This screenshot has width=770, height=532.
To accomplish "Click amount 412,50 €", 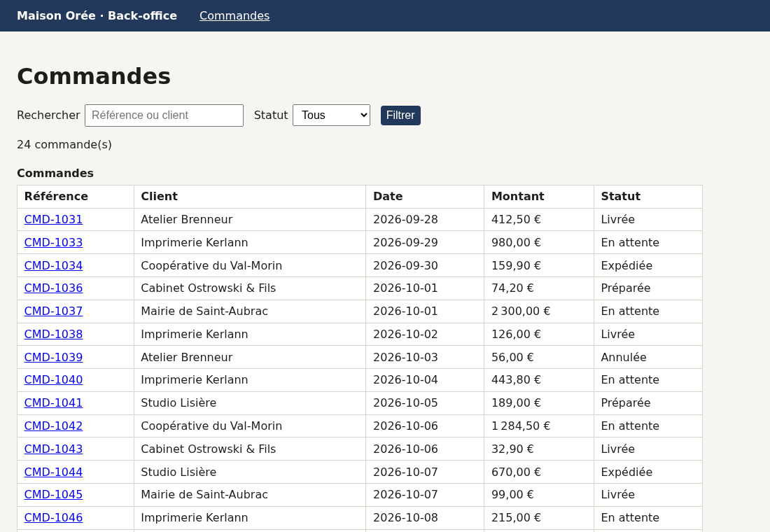I will 516,220.
